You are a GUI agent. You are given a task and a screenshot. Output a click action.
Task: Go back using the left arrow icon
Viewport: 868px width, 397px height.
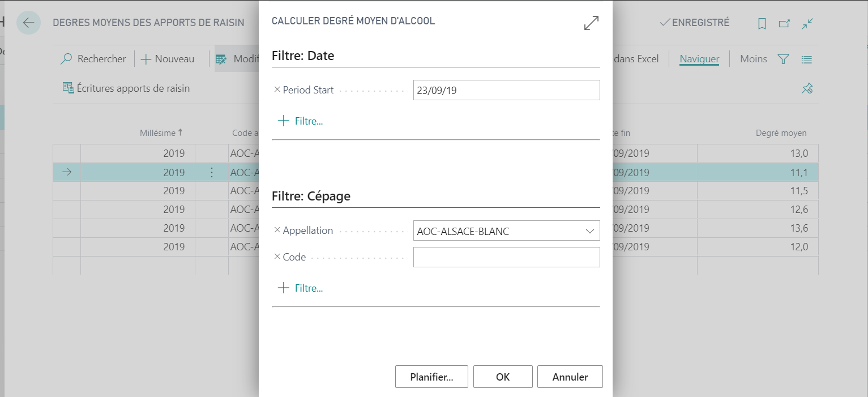click(x=28, y=23)
